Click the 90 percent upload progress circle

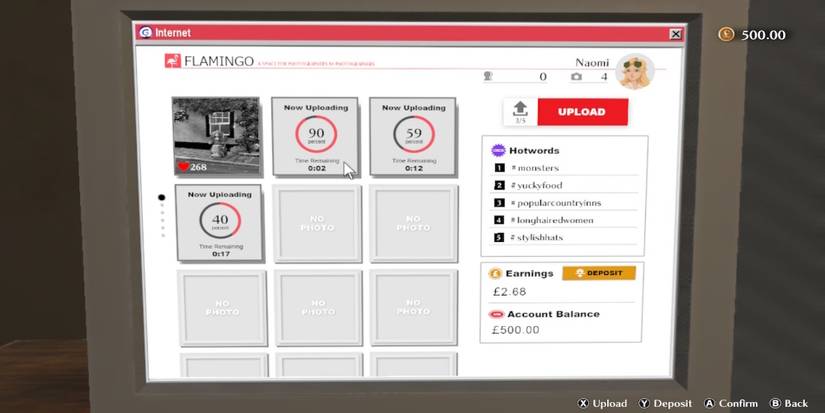(x=316, y=134)
